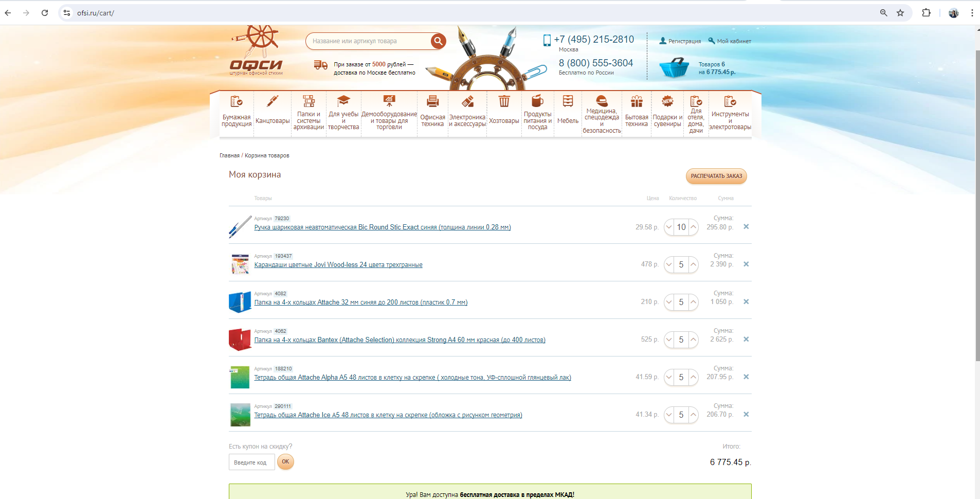Screen dimensions: 980x499
Task: Open the shopping basket icon in header
Action: click(674, 67)
